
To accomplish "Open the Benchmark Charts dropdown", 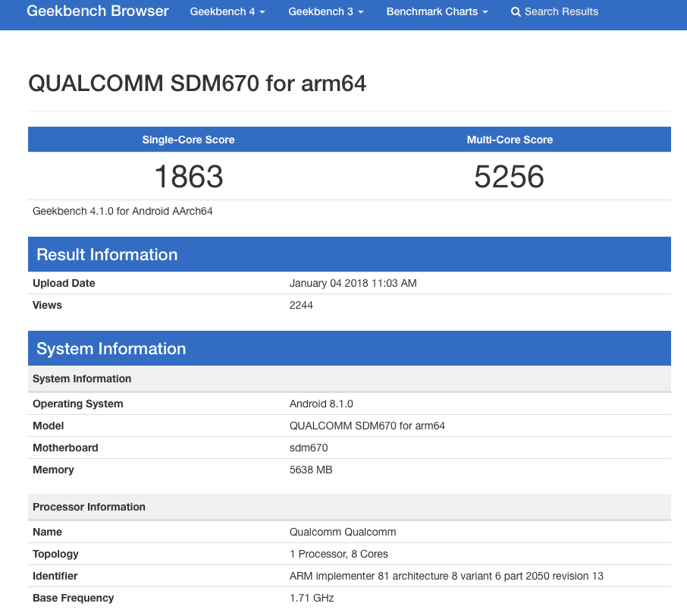I will pyautogui.click(x=437, y=12).
